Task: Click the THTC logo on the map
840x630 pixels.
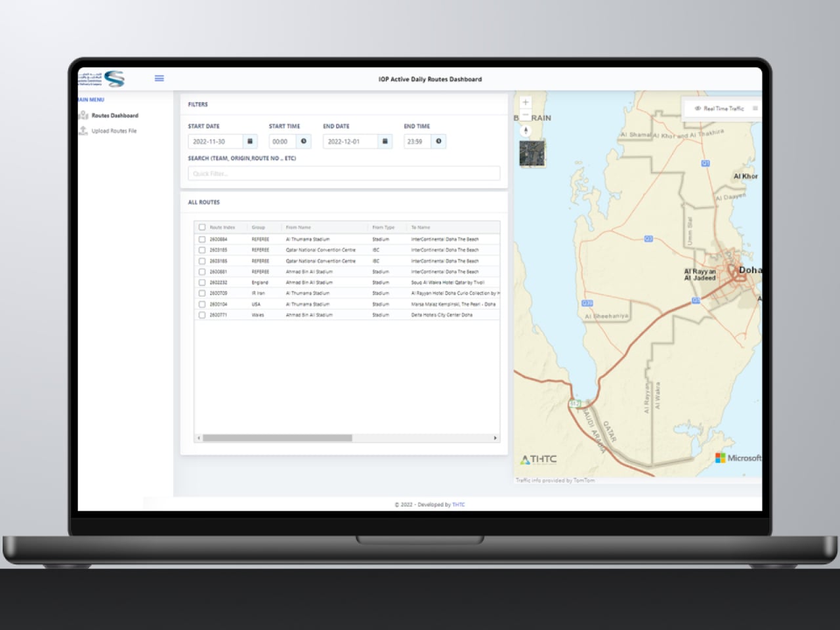Action: pos(538,459)
